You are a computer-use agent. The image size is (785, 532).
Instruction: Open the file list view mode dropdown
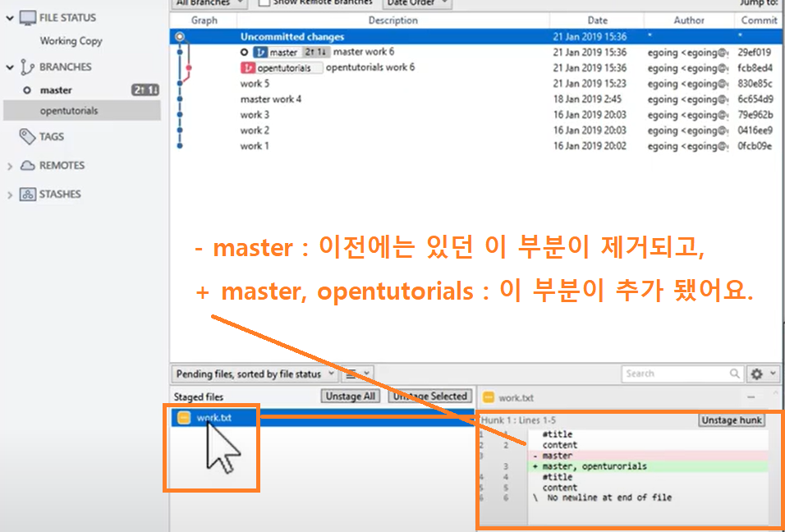pyautogui.click(x=357, y=374)
